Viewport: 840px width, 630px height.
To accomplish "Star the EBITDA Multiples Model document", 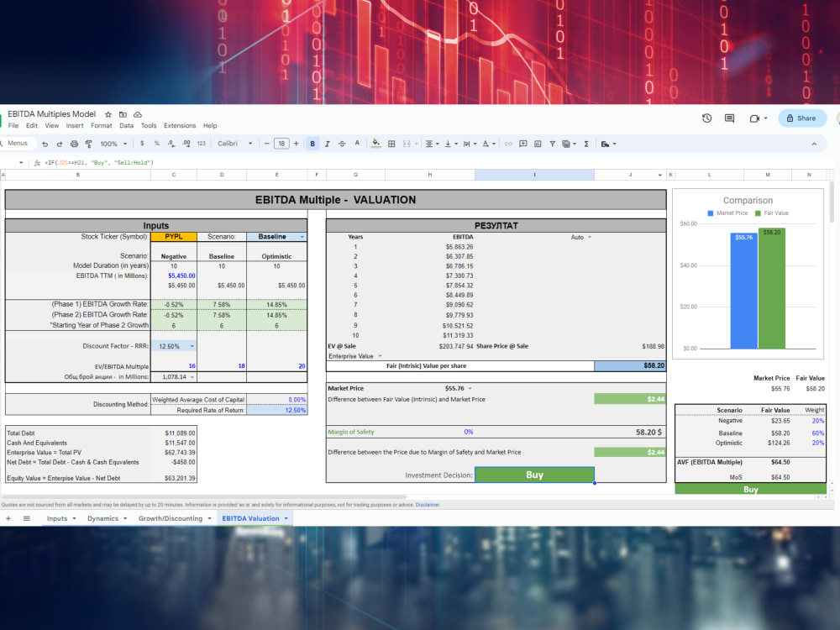I will coord(108,114).
